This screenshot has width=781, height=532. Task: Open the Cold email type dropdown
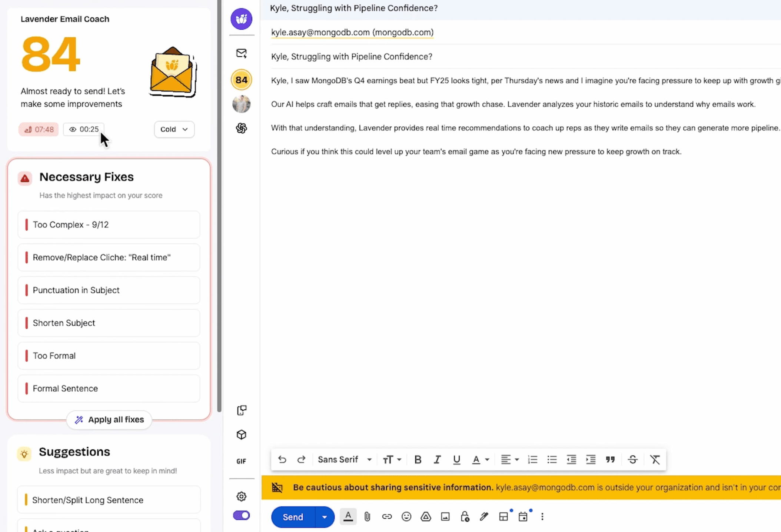174,129
